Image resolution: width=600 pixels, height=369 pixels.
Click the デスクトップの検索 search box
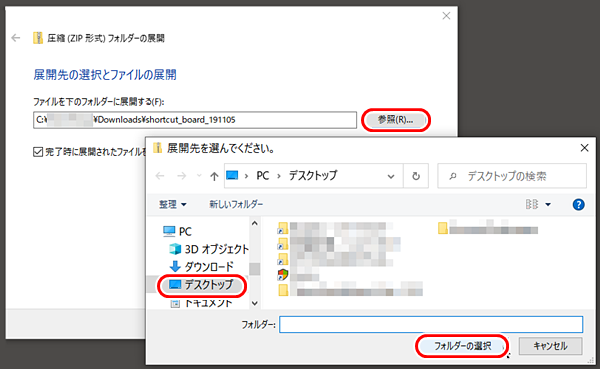(x=512, y=176)
